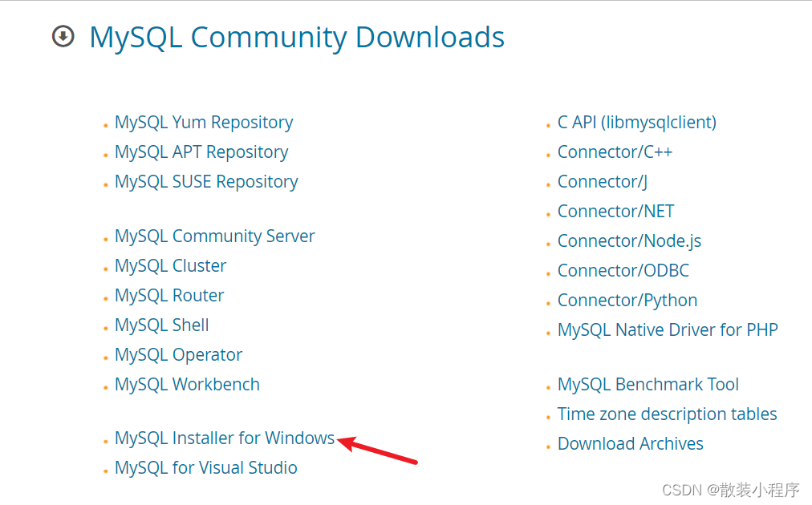812x505 pixels.
Task: Open the MySQL Workbench link
Action: pos(188,385)
